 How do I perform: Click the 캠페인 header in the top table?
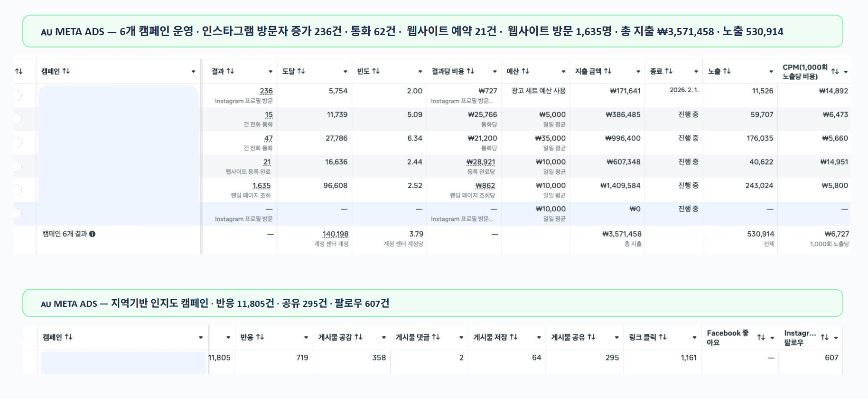tap(50, 71)
